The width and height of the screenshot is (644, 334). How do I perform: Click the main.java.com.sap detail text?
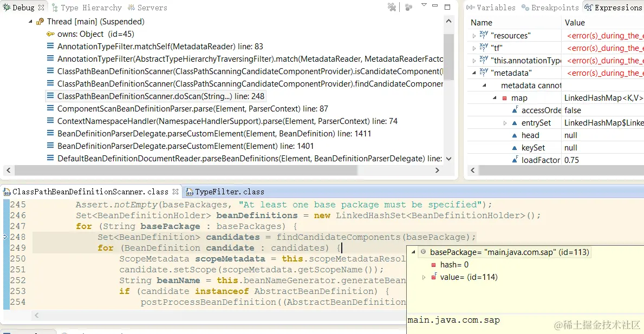click(x=453, y=320)
